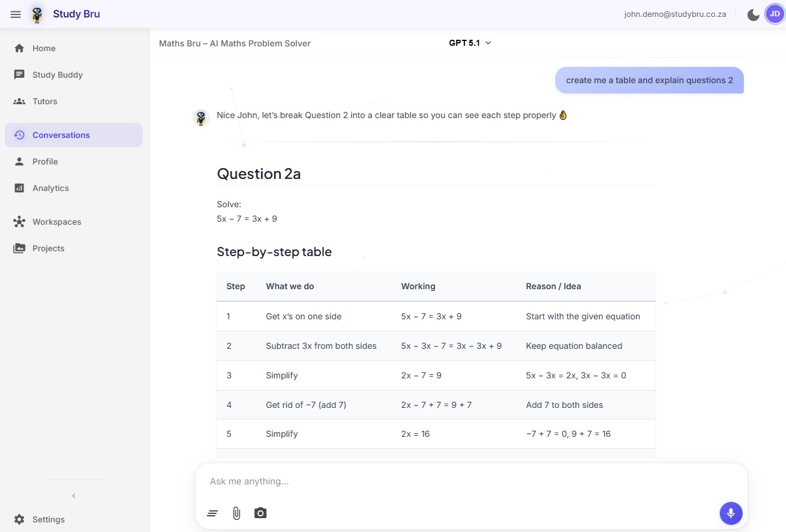Open Projects in the sidebar

48,248
